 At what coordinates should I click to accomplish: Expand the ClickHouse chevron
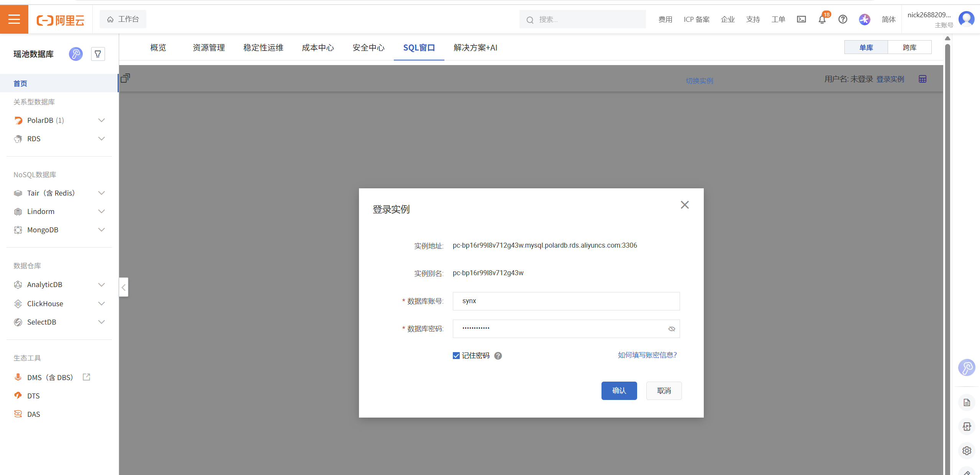[x=102, y=304]
